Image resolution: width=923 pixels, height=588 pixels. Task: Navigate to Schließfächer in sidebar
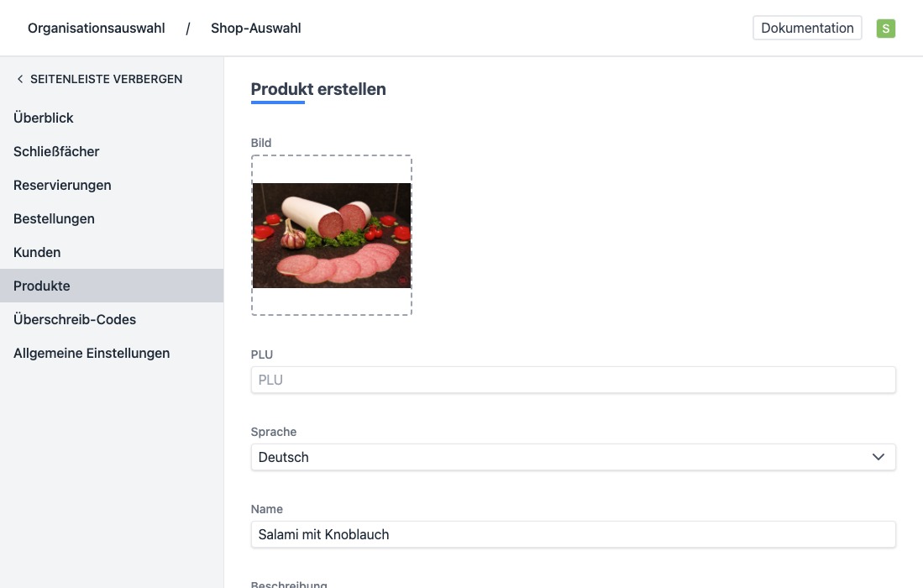click(56, 151)
